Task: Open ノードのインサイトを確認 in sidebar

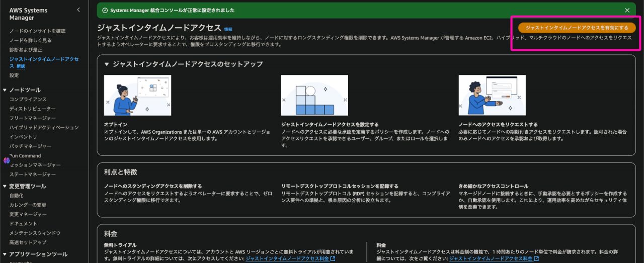Action: 37,31
